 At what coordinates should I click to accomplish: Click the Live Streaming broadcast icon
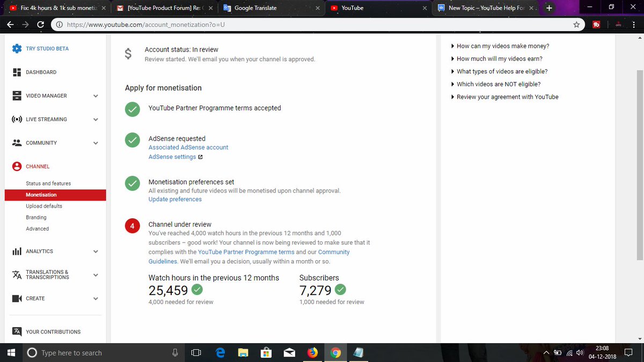17,119
